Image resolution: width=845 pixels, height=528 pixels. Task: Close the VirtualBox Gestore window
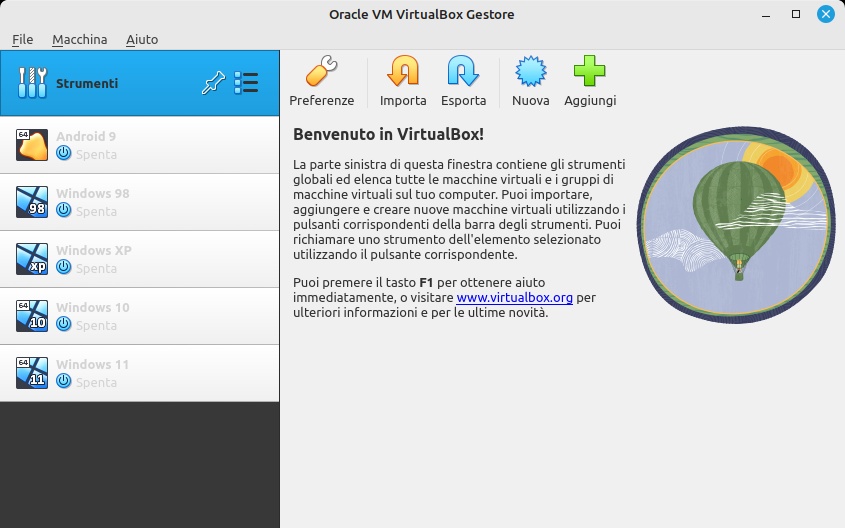pos(825,14)
